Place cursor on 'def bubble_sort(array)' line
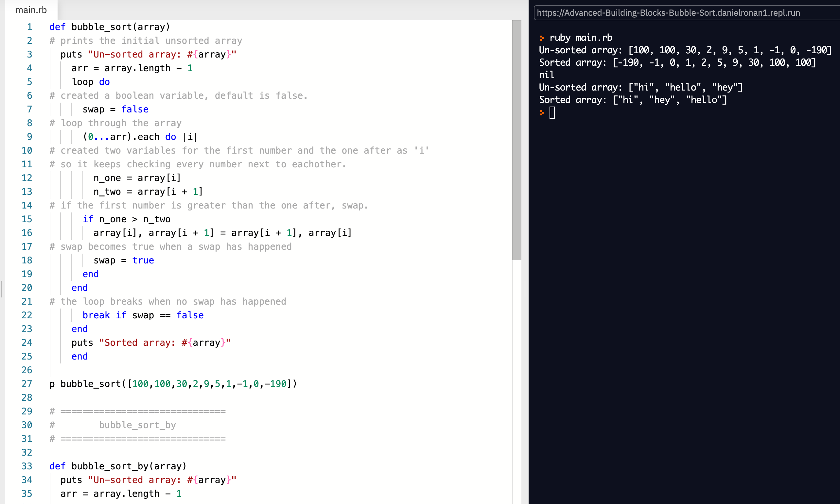Viewport: 840px width, 504px height. coord(110,27)
